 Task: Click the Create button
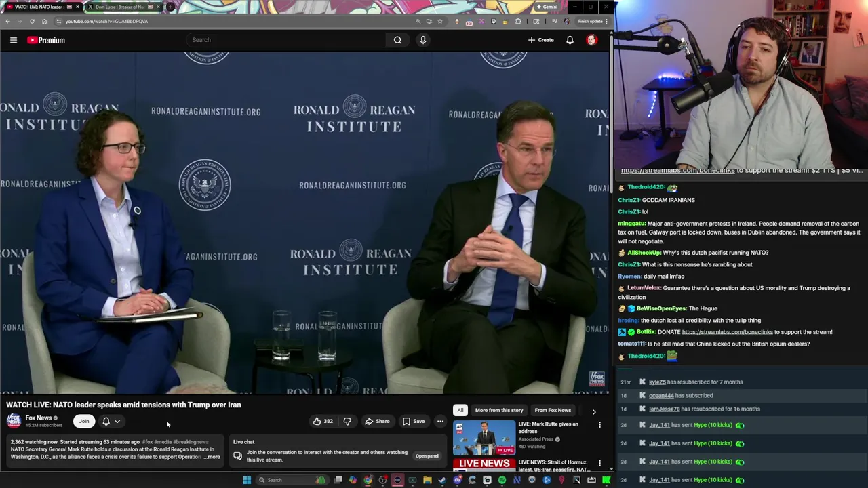[x=541, y=40]
